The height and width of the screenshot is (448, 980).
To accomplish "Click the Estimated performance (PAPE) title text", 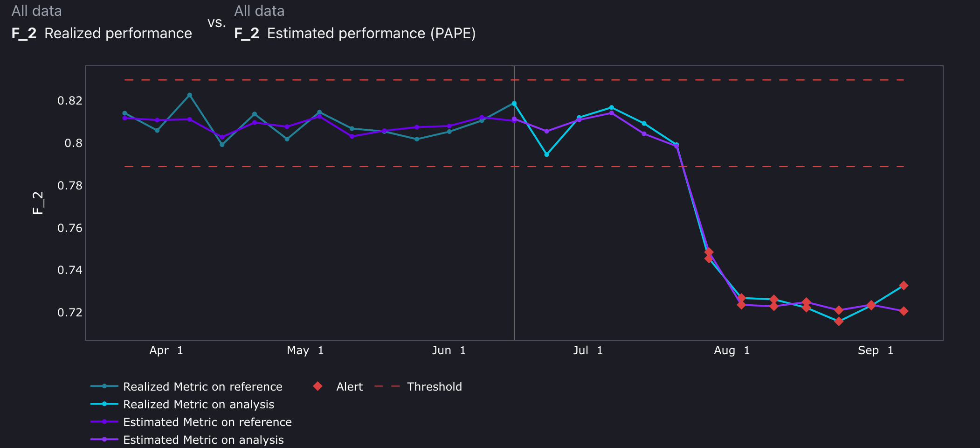I will [x=371, y=33].
